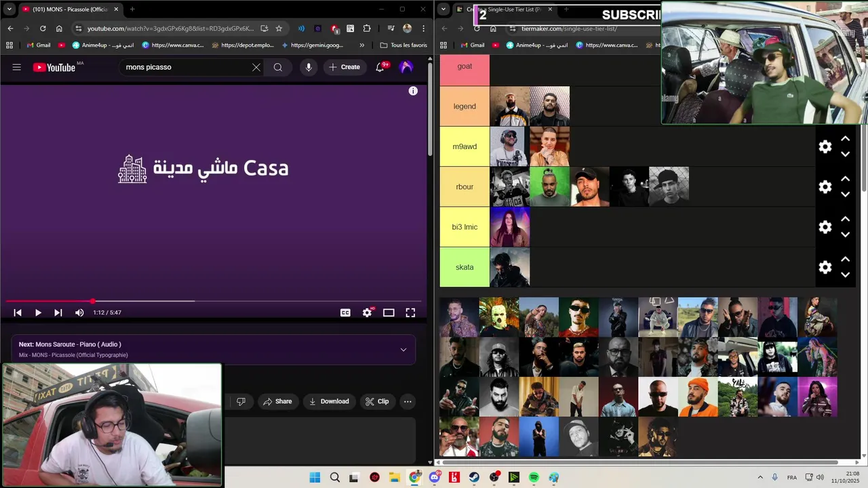Run search with the magnifier button in YouTube
The height and width of the screenshot is (488, 868).
(x=278, y=67)
